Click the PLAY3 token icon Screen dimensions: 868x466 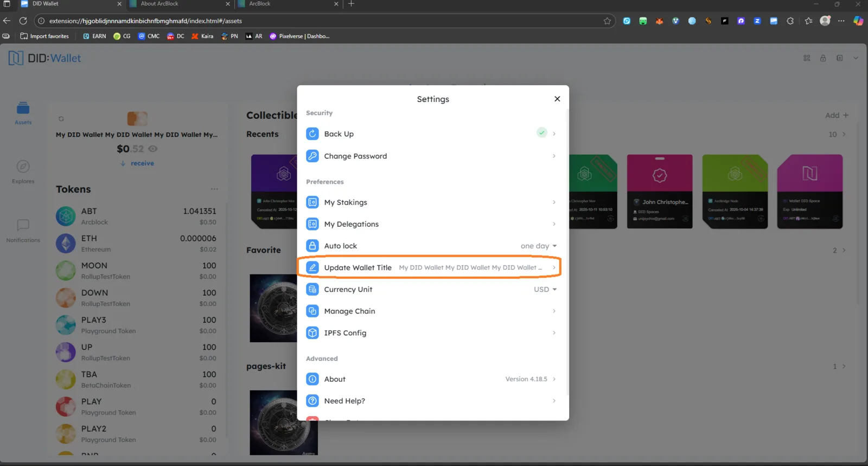66,325
